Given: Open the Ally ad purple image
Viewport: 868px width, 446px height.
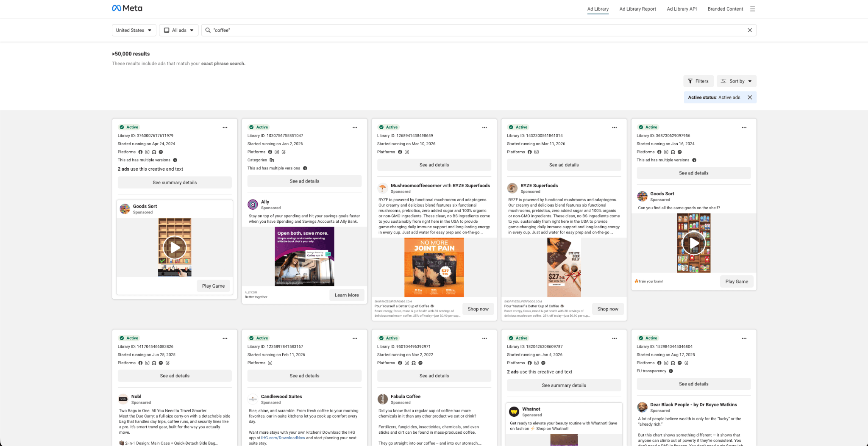Looking at the screenshot, I should tap(304, 257).
